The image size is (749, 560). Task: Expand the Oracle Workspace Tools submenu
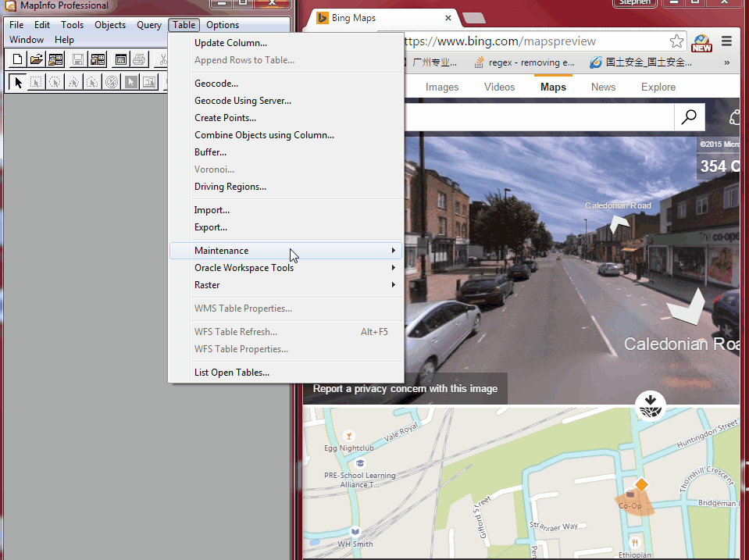[x=286, y=268]
